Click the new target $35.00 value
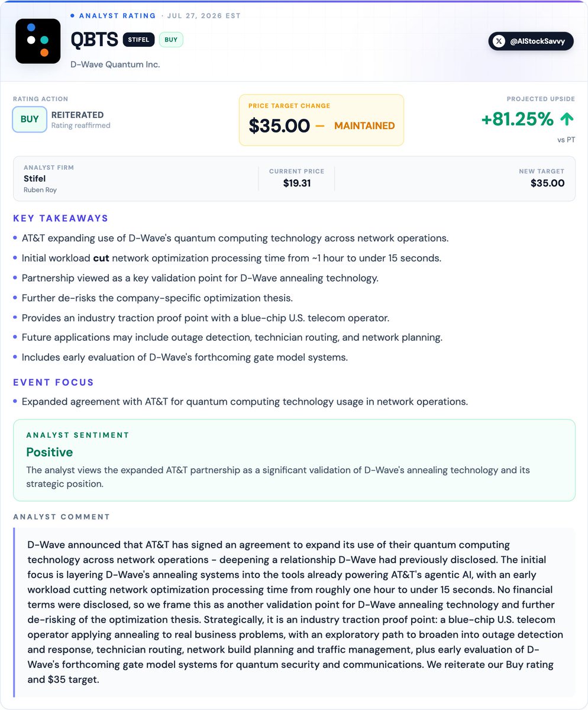This screenshot has width=588, height=710. point(548,183)
